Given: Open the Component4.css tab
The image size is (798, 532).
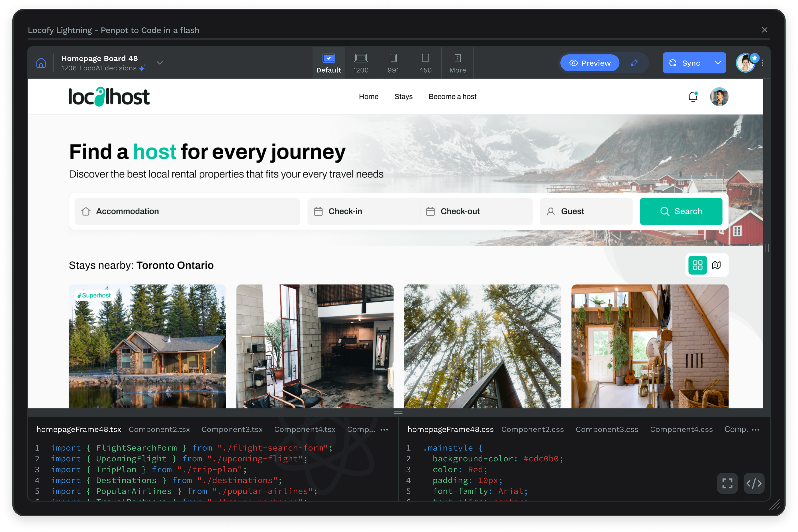Looking at the screenshot, I should [681, 429].
